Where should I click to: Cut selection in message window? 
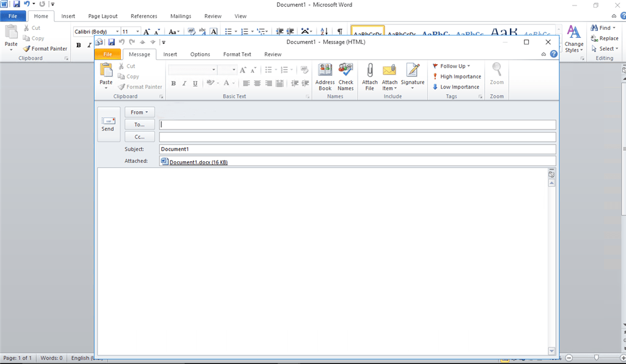(127, 66)
